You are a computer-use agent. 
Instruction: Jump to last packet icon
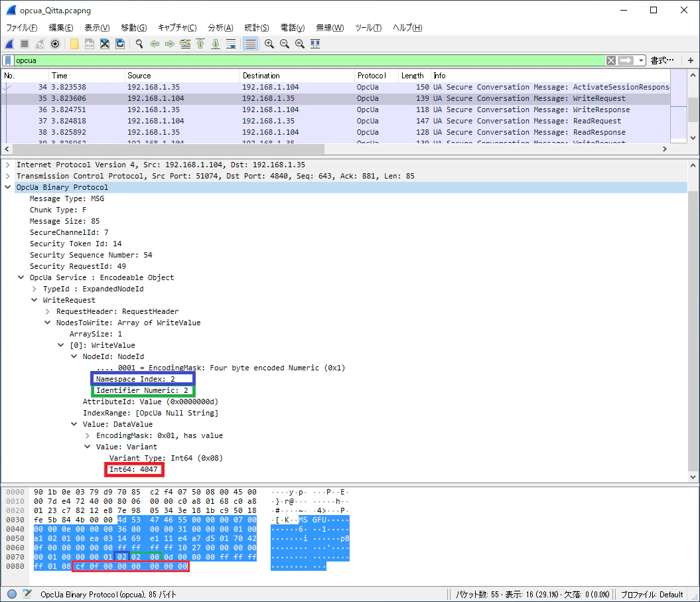click(x=216, y=44)
